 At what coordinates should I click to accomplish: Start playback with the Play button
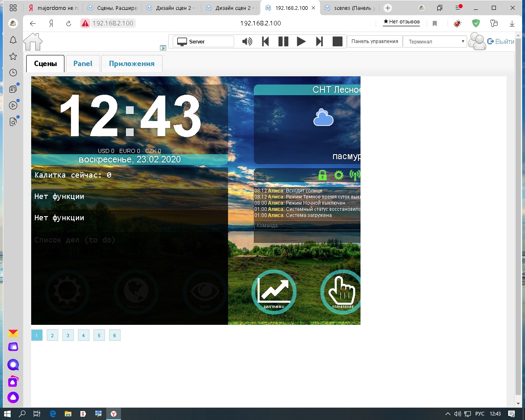301,41
